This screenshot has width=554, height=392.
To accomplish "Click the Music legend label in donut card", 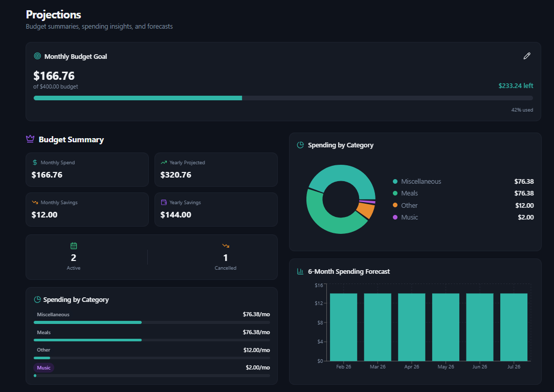I will 410,217.
